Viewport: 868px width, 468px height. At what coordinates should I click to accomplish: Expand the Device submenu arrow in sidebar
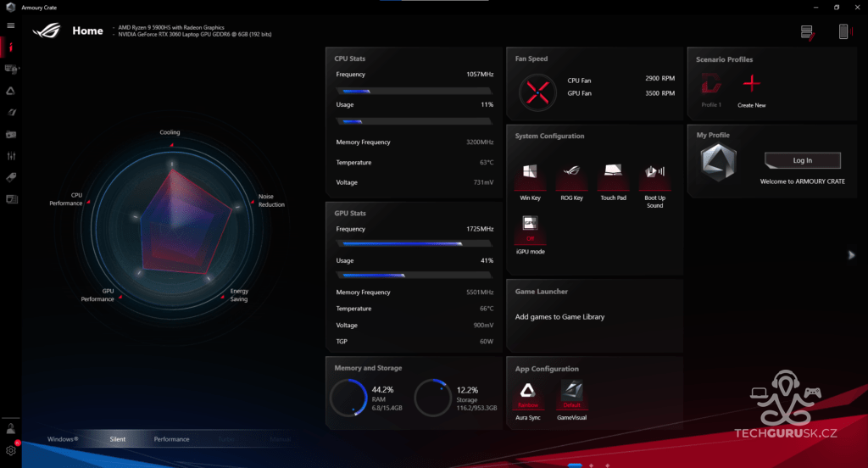(19, 69)
